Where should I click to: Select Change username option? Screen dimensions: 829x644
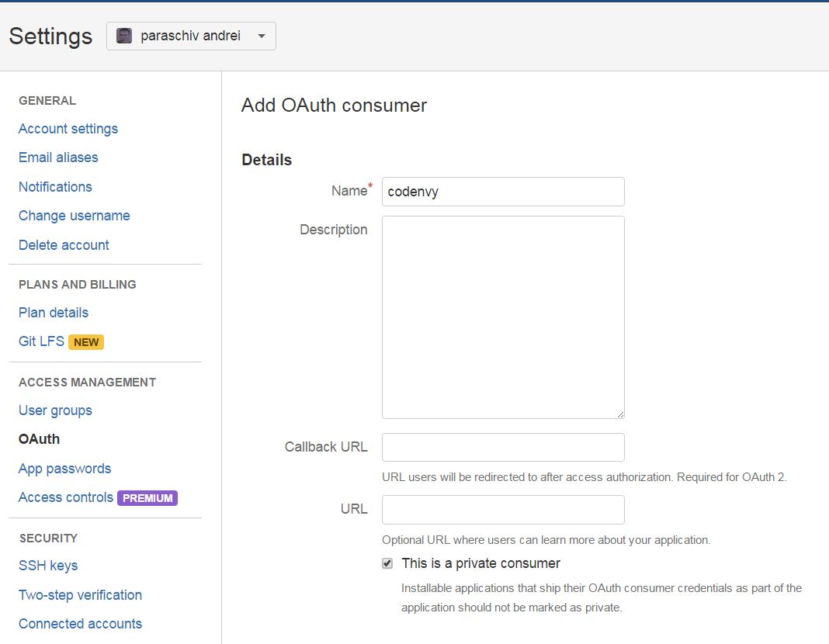[x=75, y=216]
